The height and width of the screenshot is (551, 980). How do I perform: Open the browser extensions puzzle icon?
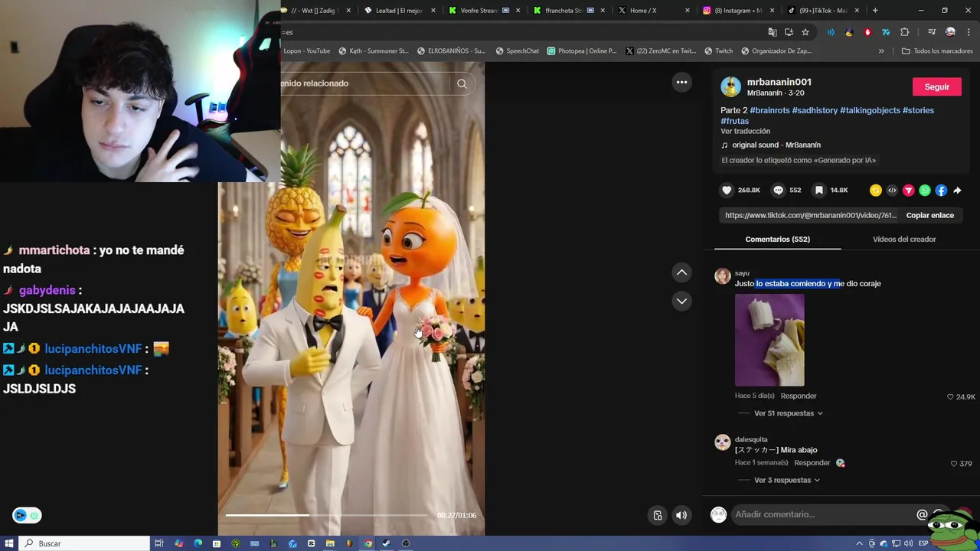pos(905,32)
